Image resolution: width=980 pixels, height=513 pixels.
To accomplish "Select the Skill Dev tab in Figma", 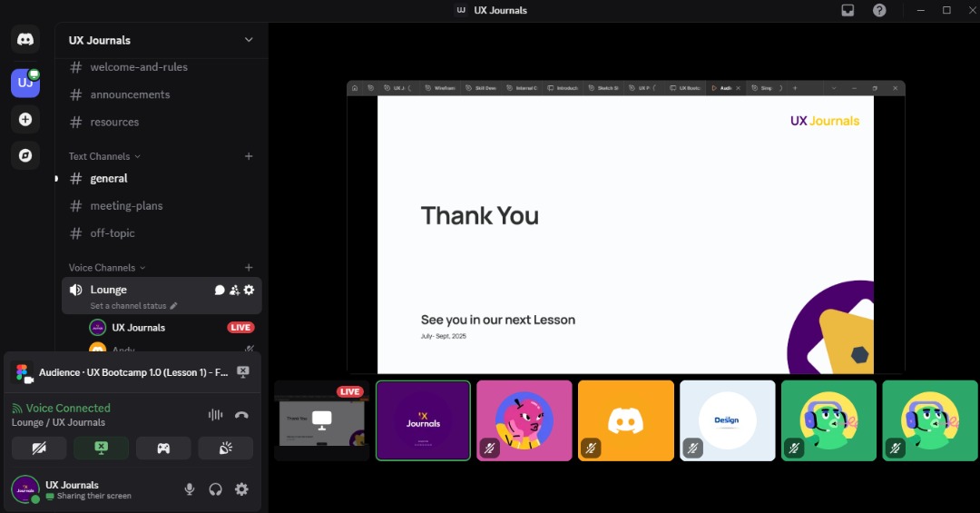I will [x=481, y=88].
